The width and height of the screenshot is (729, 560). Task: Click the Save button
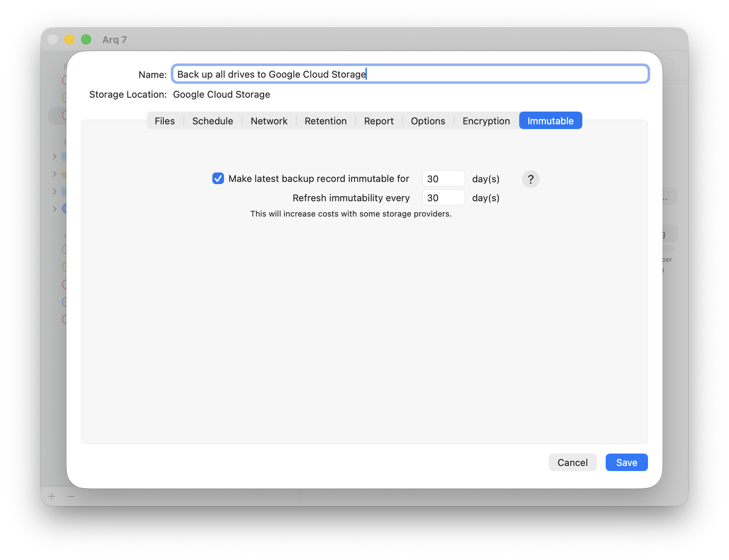pos(626,462)
